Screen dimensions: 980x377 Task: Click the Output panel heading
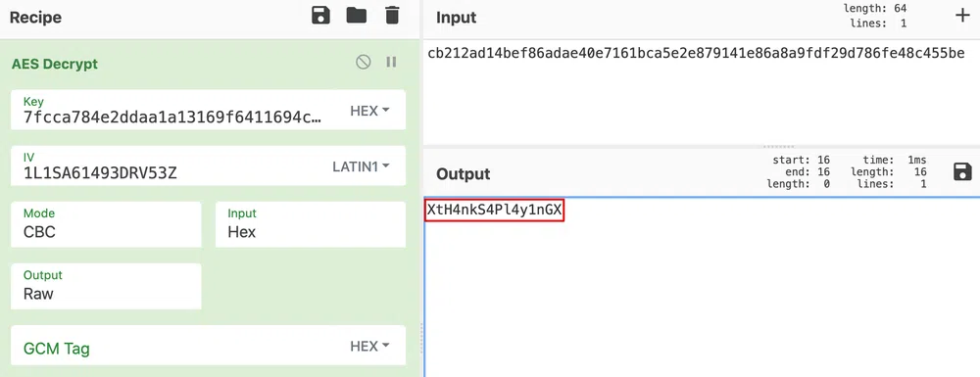[464, 173]
